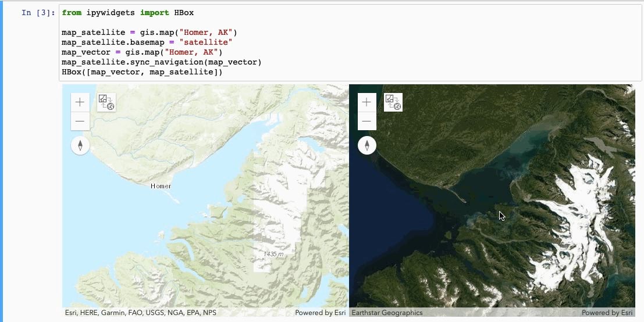This screenshot has height=322, width=644.
Task: Zoom in on the vector map
Action: 80,102
